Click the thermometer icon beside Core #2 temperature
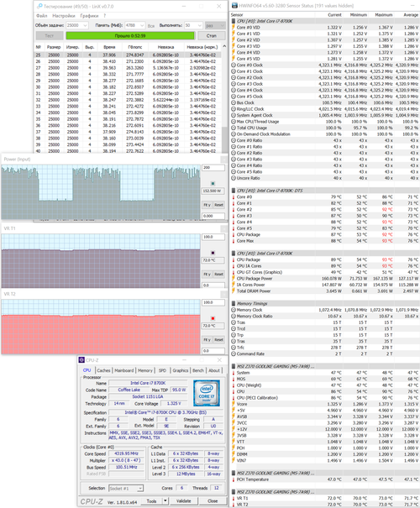This screenshot has height=508, width=420. [x=234, y=210]
